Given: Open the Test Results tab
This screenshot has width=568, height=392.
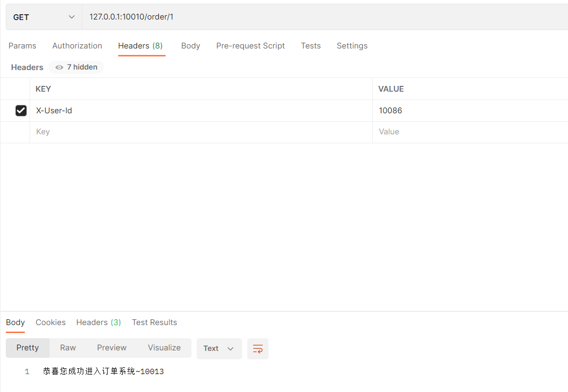Looking at the screenshot, I should 155,322.
